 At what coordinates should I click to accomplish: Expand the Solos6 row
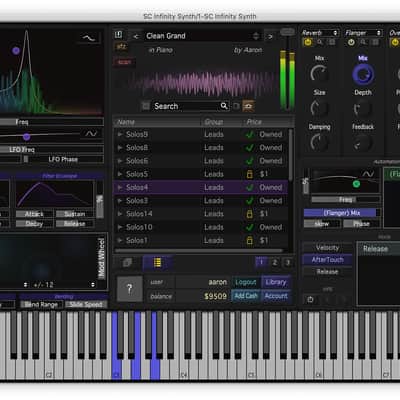[120, 161]
